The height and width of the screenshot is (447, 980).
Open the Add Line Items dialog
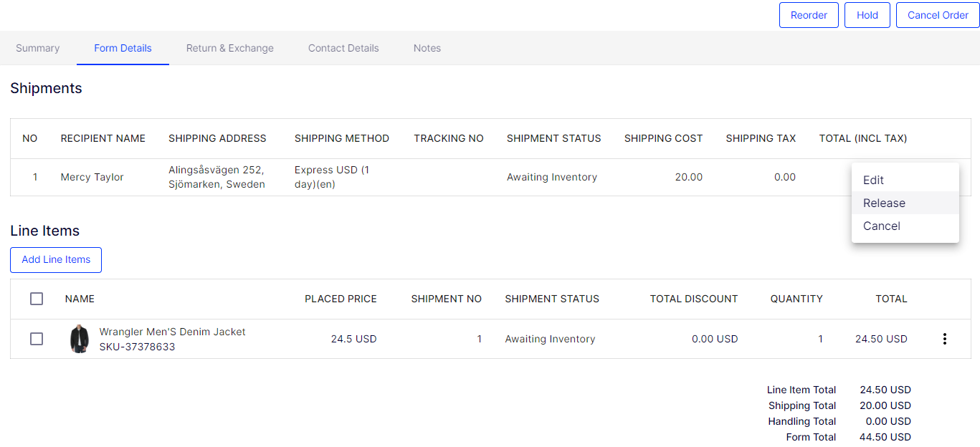[55, 259]
